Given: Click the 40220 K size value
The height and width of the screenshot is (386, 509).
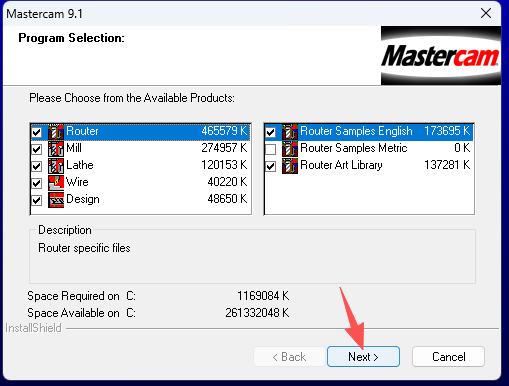Looking at the screenshot, I should coord(227,182).
